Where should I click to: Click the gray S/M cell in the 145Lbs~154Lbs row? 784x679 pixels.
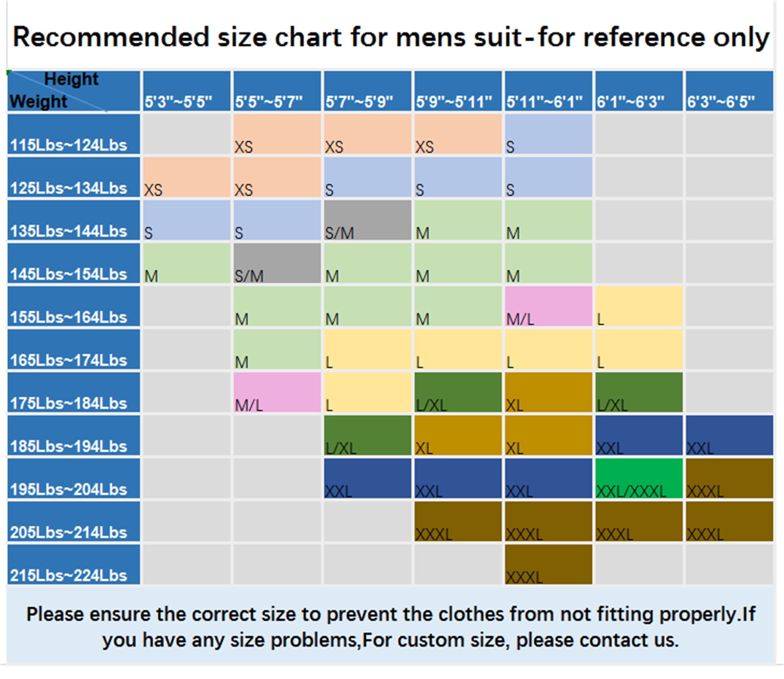click(277, 263)
